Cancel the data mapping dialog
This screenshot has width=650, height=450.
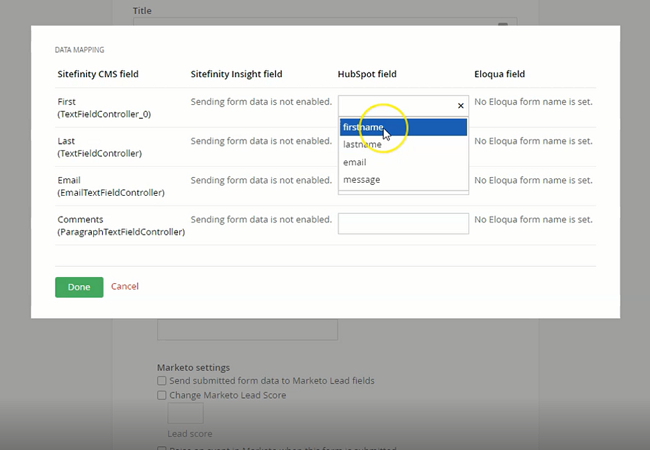[125, 286]
